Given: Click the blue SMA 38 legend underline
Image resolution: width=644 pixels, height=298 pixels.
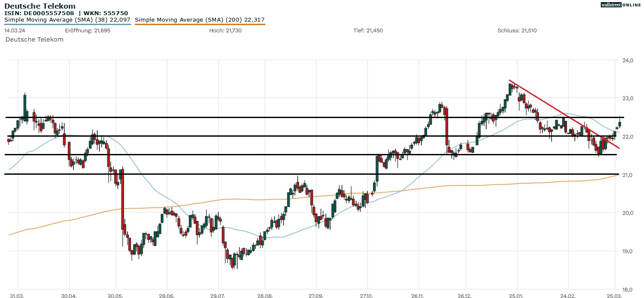Looking at the screenshot, I should [x=67, y=24].
